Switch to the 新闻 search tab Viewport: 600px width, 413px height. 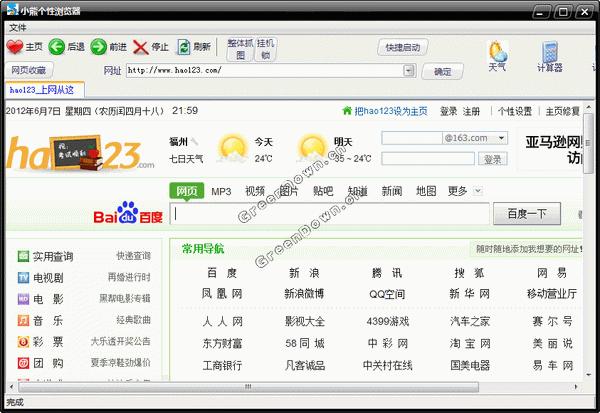click(392, 191)
